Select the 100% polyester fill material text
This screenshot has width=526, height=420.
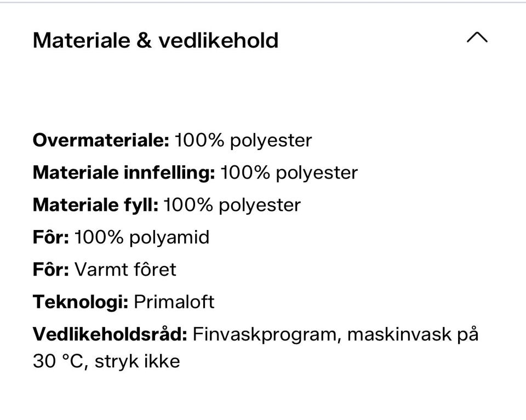click(233, 204)
